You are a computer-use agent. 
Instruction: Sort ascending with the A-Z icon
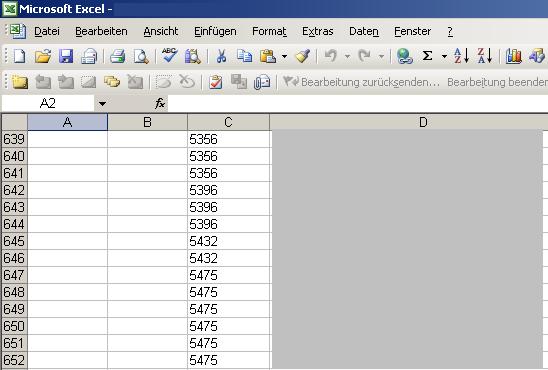(461, 56)
